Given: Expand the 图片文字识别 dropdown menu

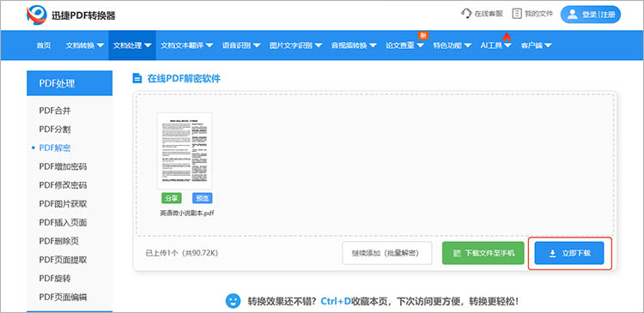Looking at the screenshot, I should pyautogui.click(x=295, y=45).
